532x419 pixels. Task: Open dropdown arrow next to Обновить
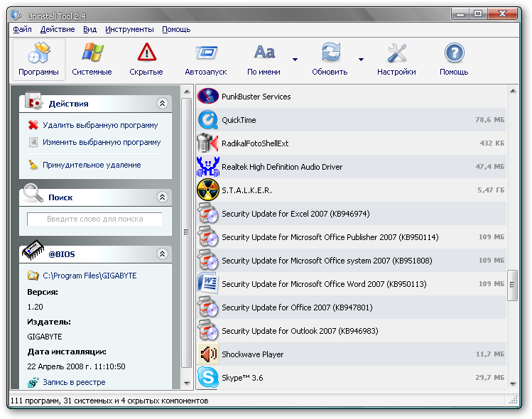(x=361, y=60)
